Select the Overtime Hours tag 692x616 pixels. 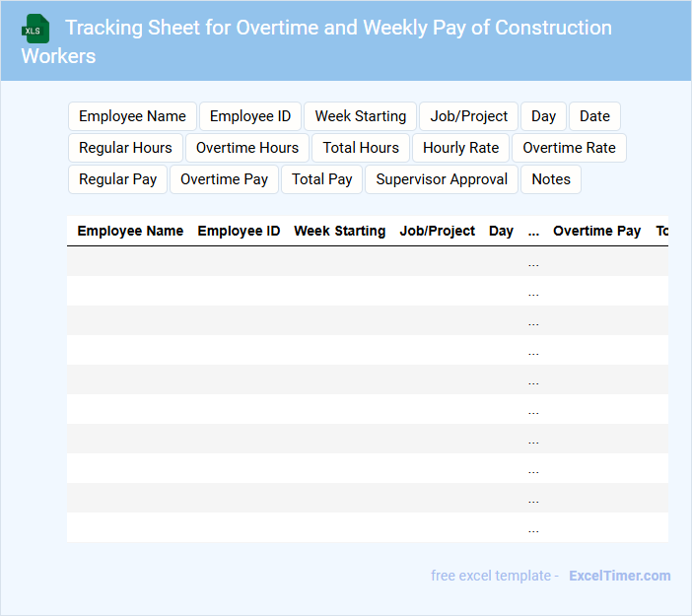[x=247, y=148]
